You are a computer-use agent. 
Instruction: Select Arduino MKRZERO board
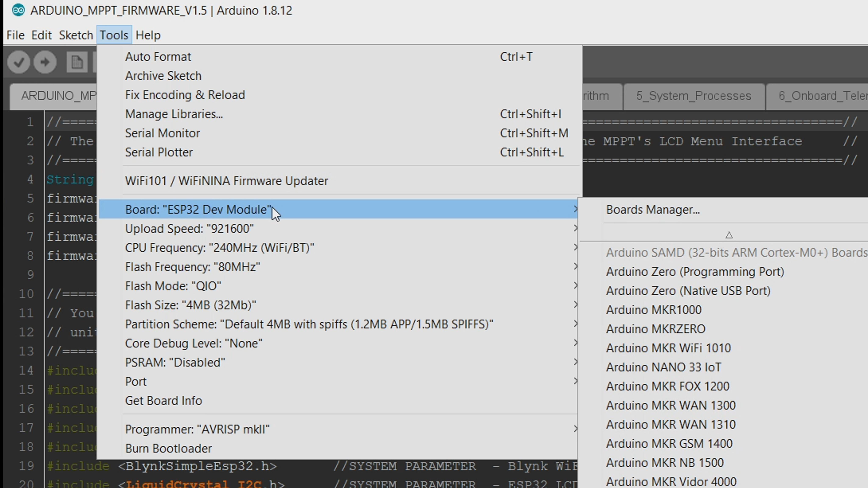click(724, 329)
